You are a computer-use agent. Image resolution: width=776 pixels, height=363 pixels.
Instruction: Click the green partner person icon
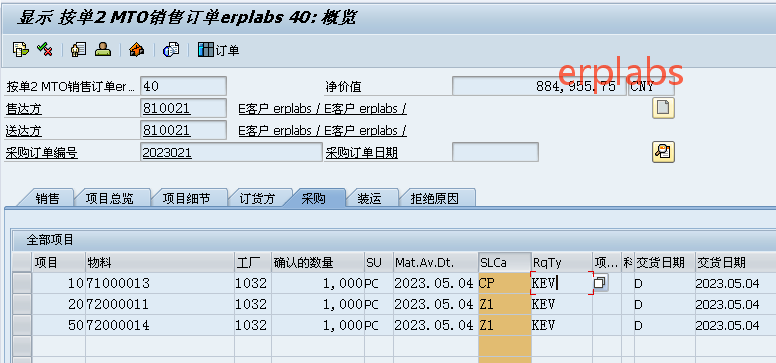(x=103, y=49)
